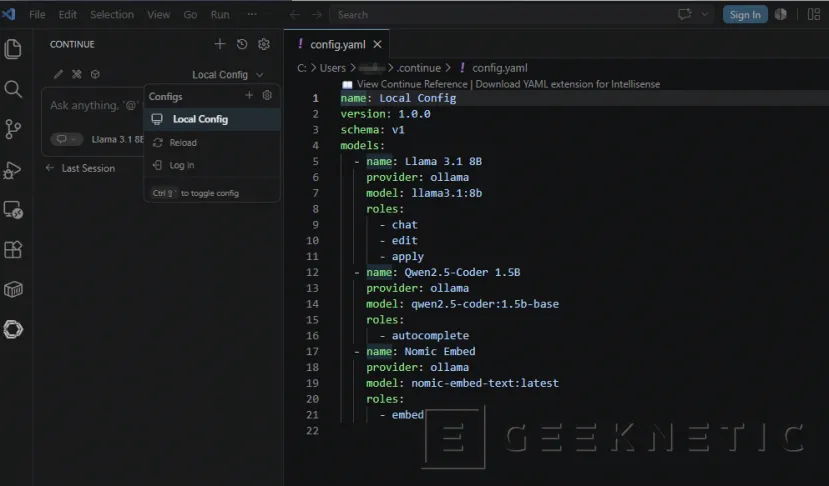The image size is (829, 486).
Task: Click the tools icon in Continue toolbar
Action: 77,74
